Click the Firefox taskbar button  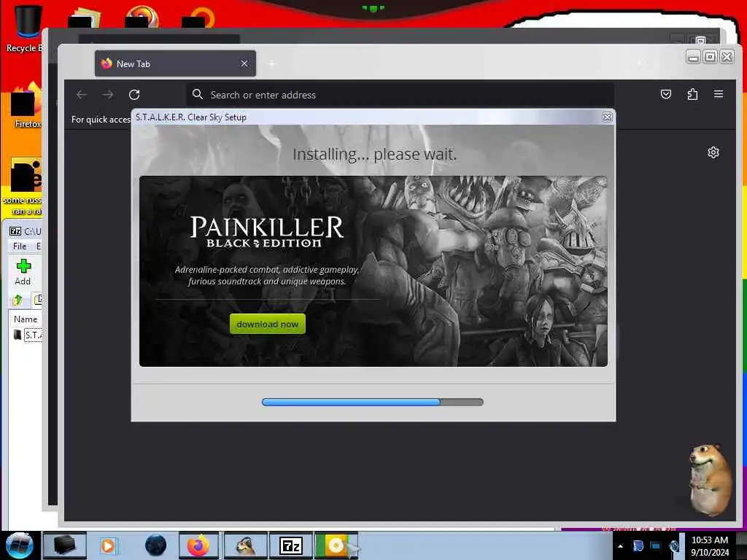(x=198, y=545)
